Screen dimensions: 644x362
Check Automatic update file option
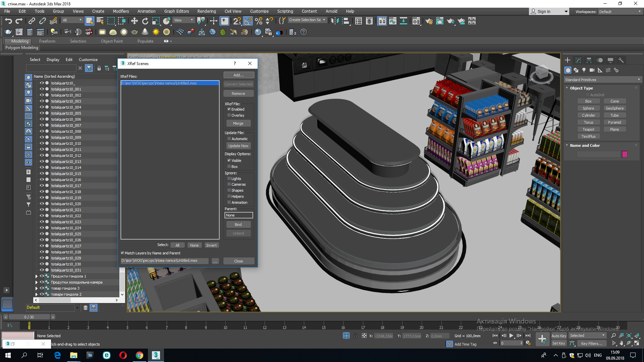click(229, 139)
